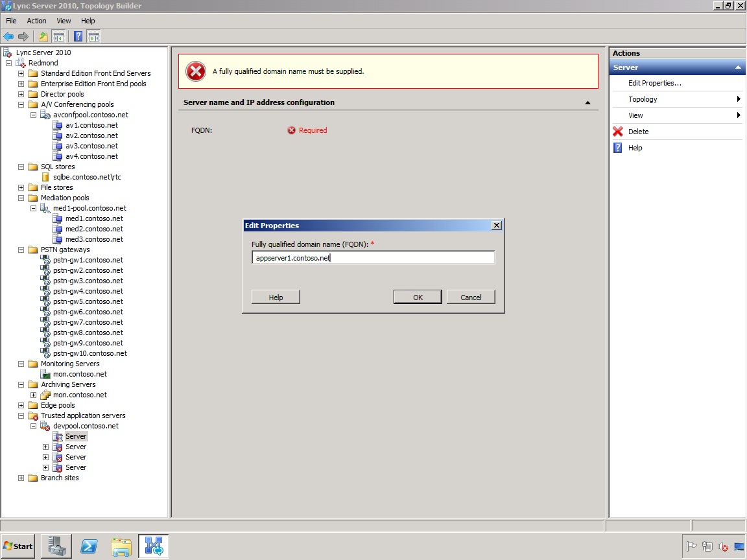747x560 pixels.
Task: Click the red Delete X icon
Action: point(618,132)
